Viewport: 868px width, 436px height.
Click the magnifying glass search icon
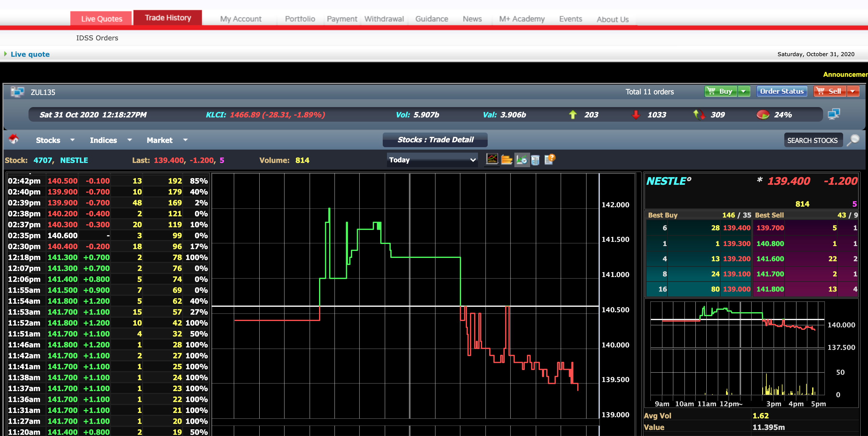855,140
